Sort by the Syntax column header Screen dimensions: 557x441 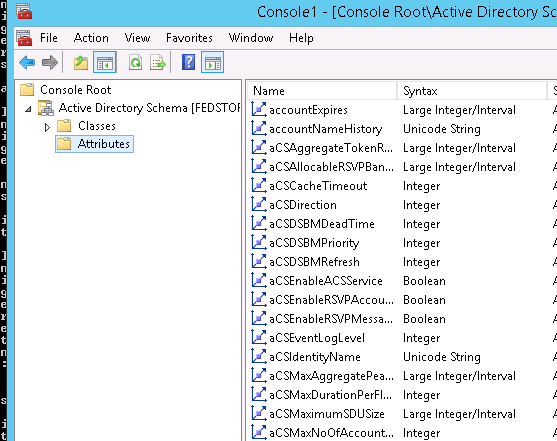pos(472,91)
